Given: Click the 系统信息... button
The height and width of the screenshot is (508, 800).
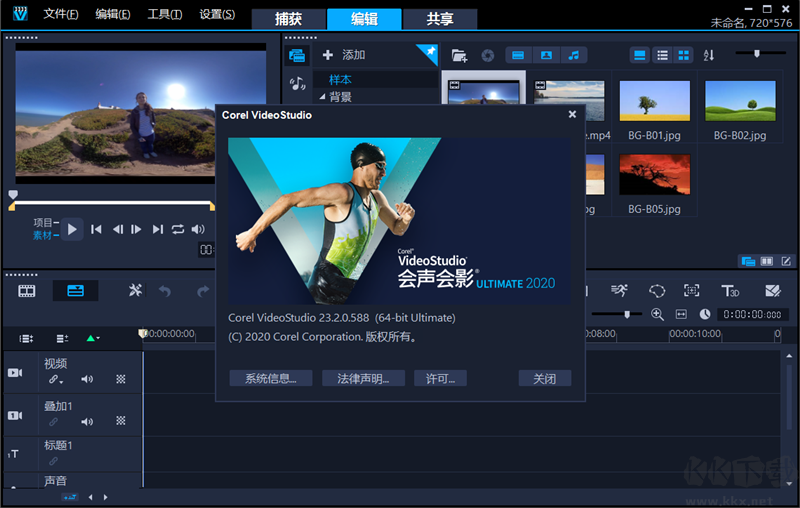Looking at the screenshot, I should coord(271,378).
